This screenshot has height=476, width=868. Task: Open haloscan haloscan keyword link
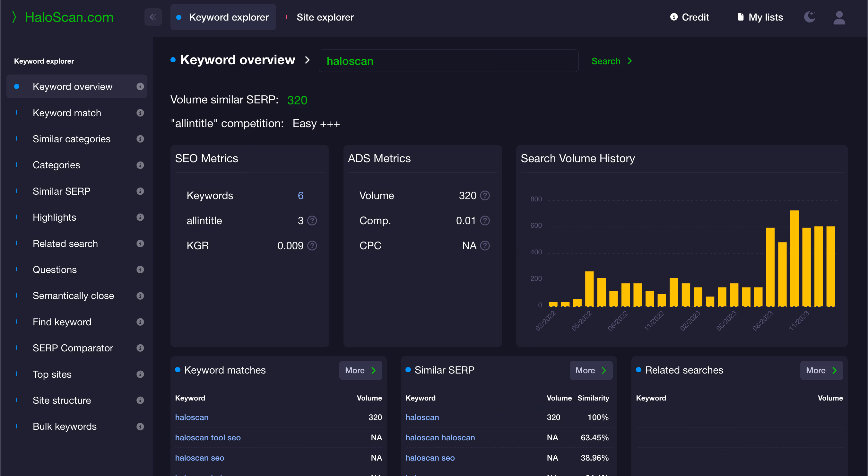point(440,437)
